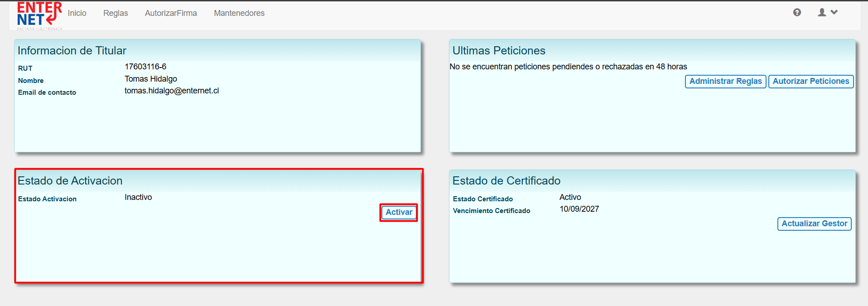Screen dimensions: 868x306
Task: Open the Mantenedores menu
Action: 239,13
